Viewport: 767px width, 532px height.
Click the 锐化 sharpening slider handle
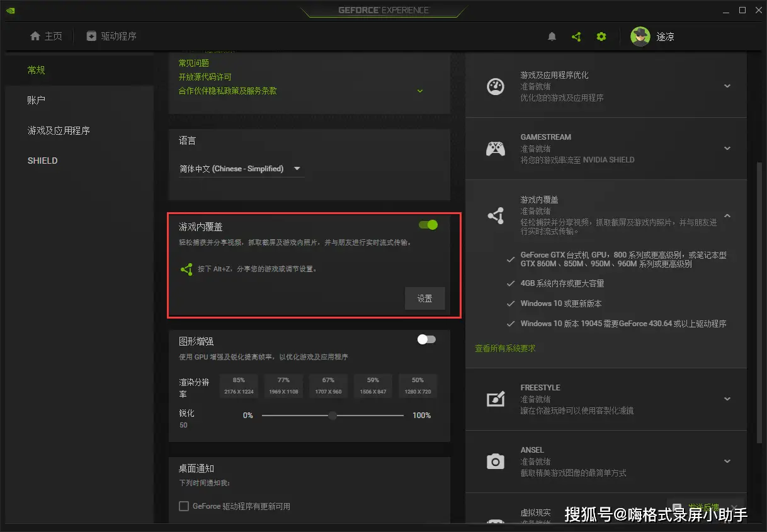pos(332,416)
